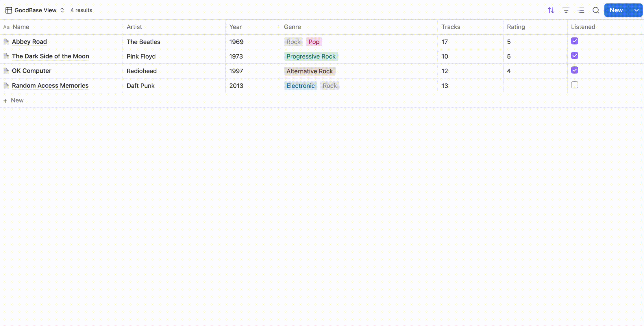Click the green Progressive Rock tag
Screen dimensions: 644x326
pyautogui.click(x=311, y=56)
